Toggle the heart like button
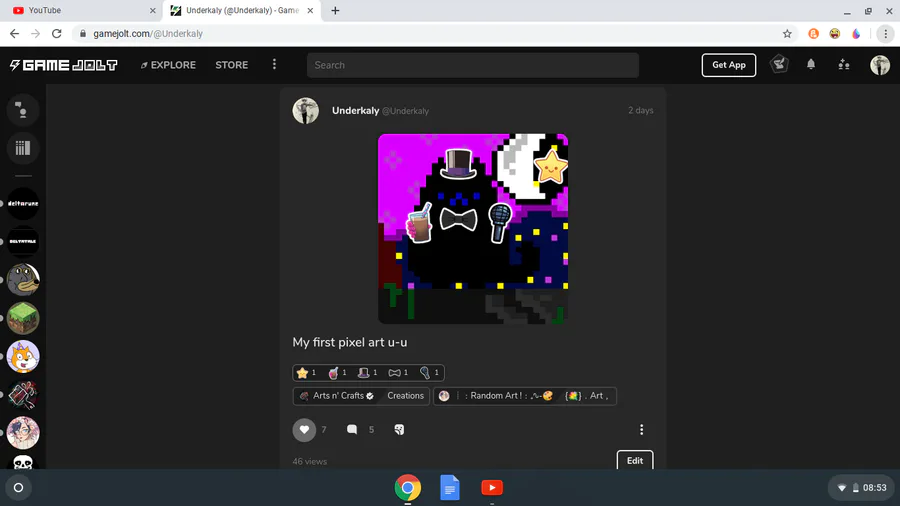Image resolution: width=900 pixels, height=506 pixels. tap(304, 430)
